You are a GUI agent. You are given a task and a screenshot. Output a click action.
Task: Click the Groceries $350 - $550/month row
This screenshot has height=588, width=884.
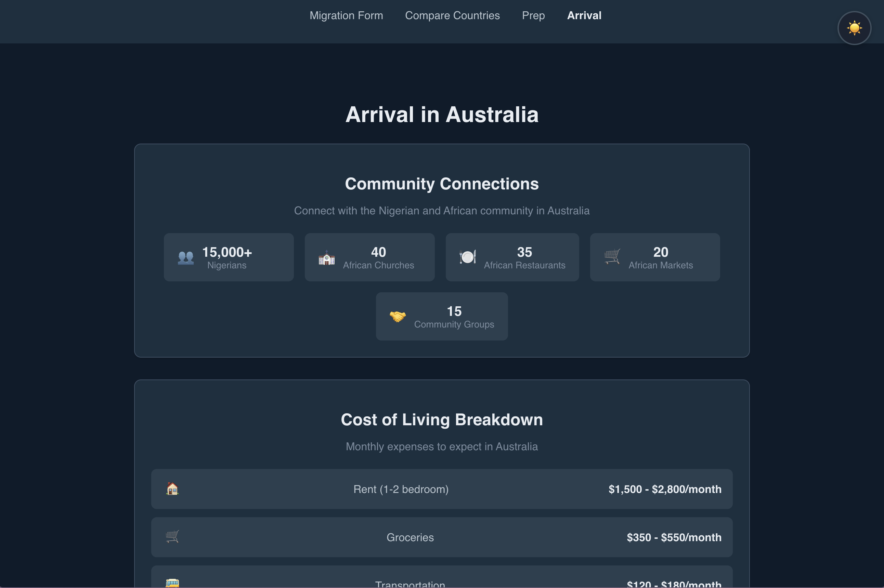coord(442,537)
